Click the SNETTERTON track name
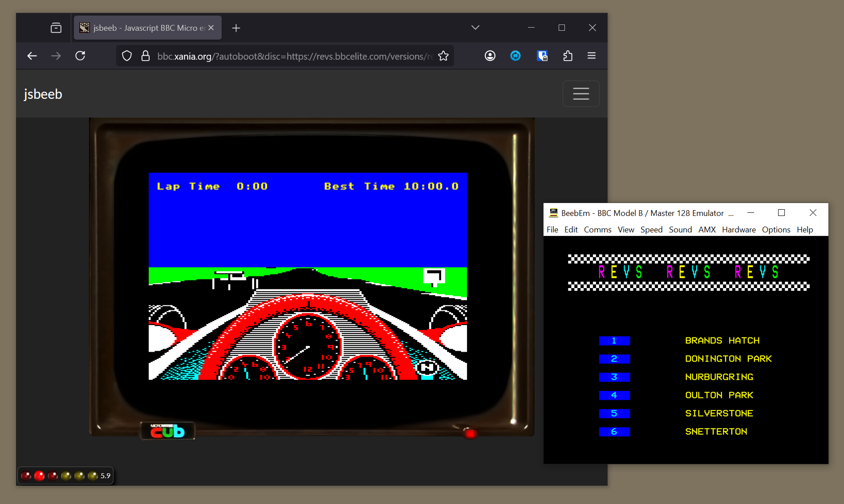The height and width of the screenshot is (504, 844). (x=716, y=432)
